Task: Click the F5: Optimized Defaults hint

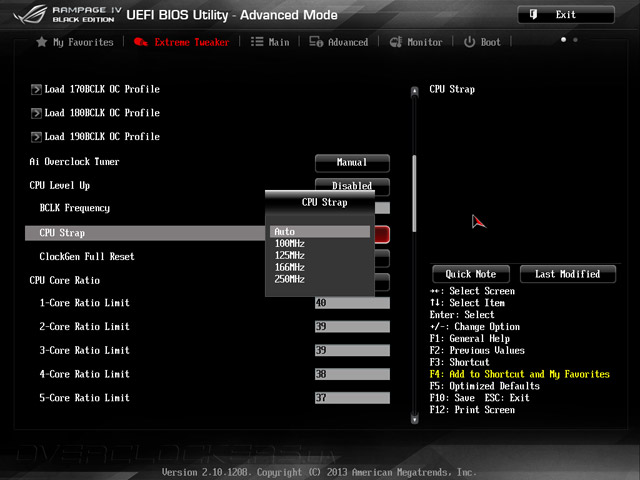Action: click(484, 386)
